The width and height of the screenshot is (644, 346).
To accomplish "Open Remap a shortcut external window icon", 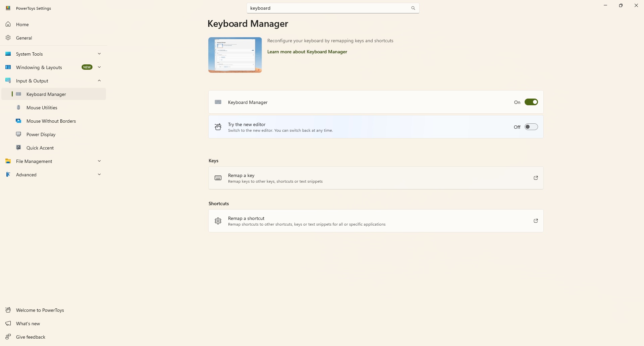I will pyautogui.click(x=536, y=221).
